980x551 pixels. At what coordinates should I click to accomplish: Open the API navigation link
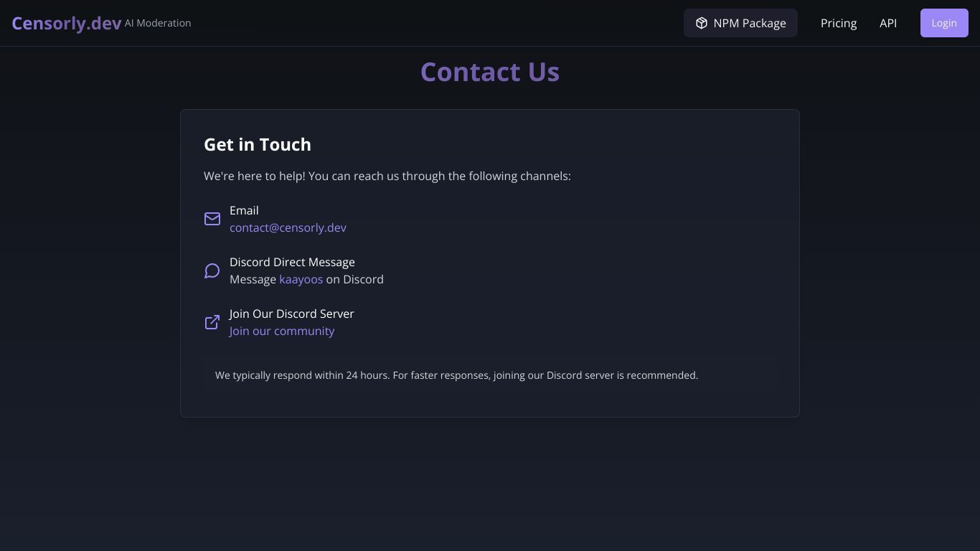pyautogui.click(x=888, y=23)
